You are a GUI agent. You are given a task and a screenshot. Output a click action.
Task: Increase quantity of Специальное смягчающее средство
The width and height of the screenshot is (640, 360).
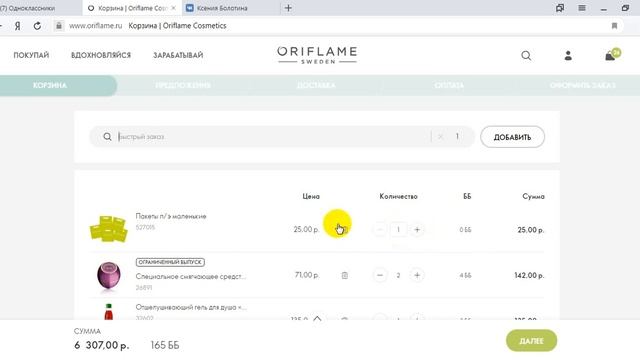(417, 275)
